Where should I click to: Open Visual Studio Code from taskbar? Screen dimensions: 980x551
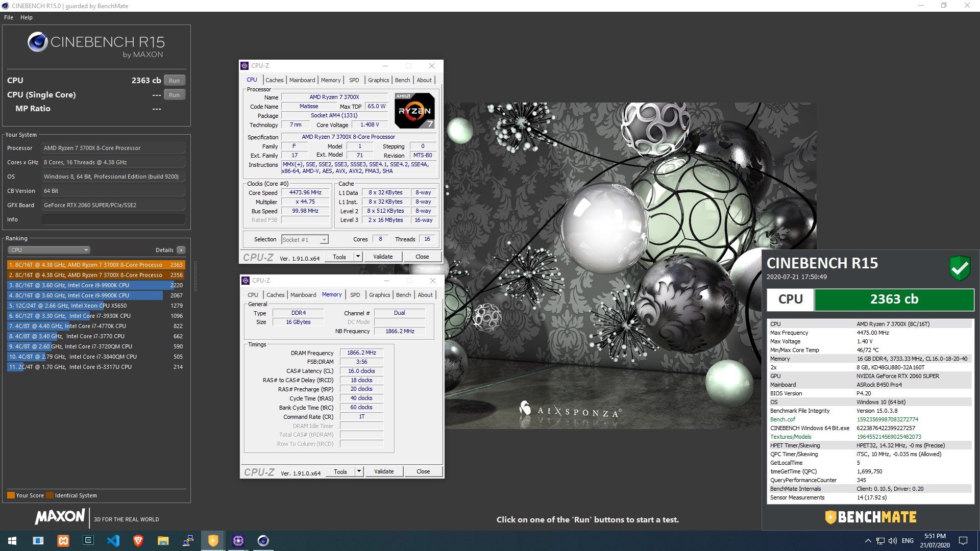[x=113, y=541]
